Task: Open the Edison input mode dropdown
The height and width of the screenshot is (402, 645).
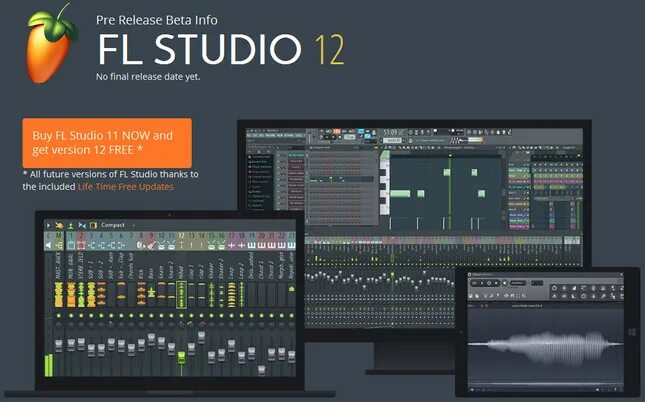Action: (517, 283)
